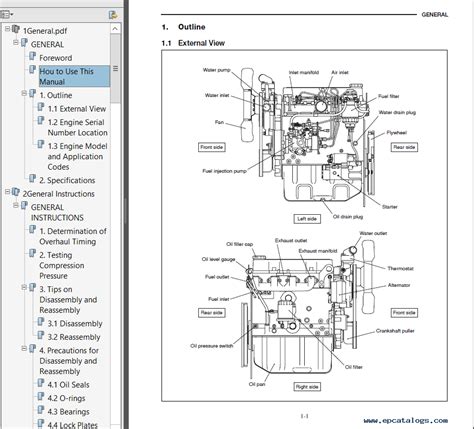Click the 'Oil filler cap' label
The height and width of the screenshot is (429, 474).
coord(239,244)
